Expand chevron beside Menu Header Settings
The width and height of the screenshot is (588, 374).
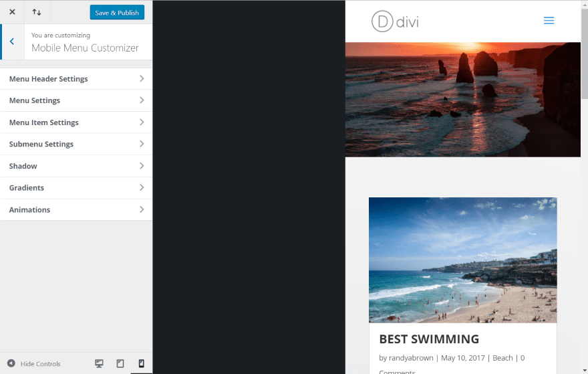coord(142,78)
